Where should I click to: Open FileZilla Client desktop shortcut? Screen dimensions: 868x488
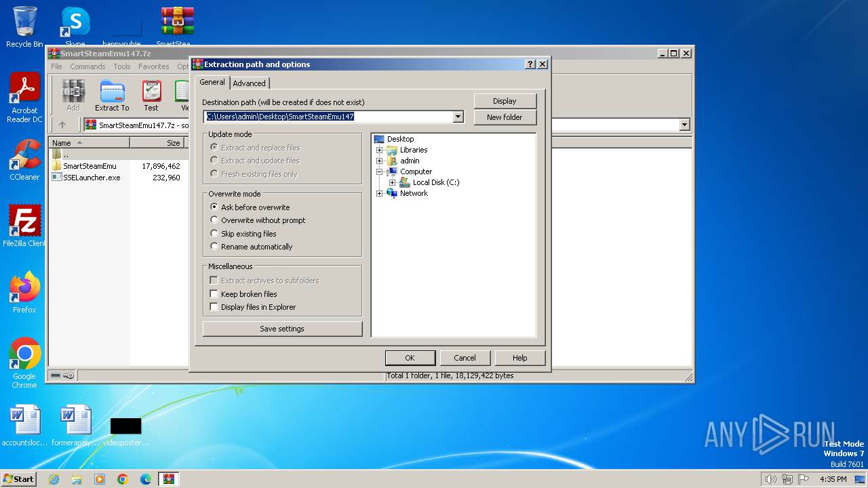click(24, 226)
